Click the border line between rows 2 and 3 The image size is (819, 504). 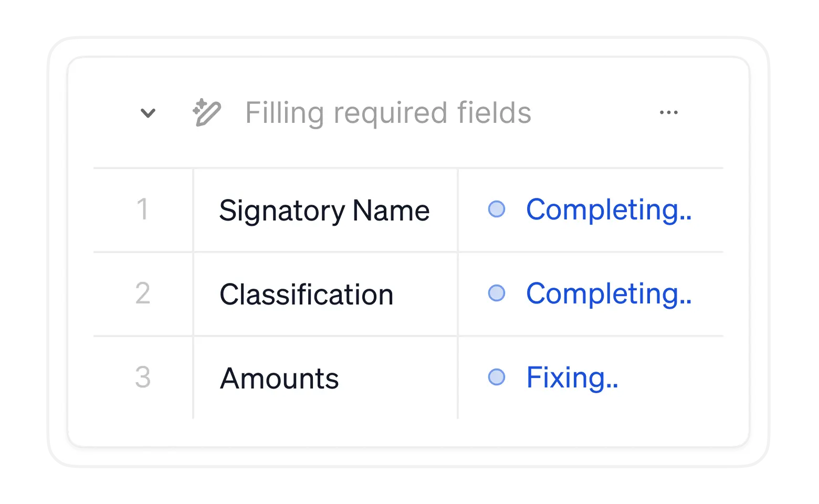(x=408, y=335)
